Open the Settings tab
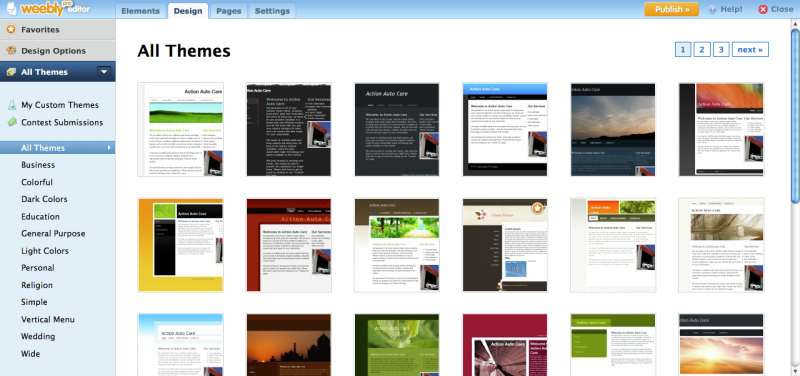Screen dimensions: 800x376 point(272,11)
